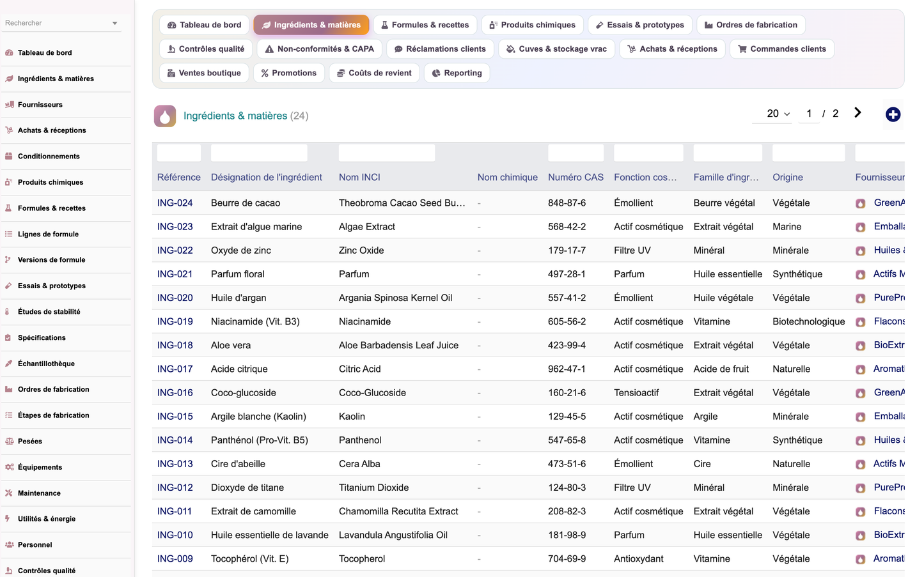
Task: Open ING-024 reference link
Action: [175, 203]
